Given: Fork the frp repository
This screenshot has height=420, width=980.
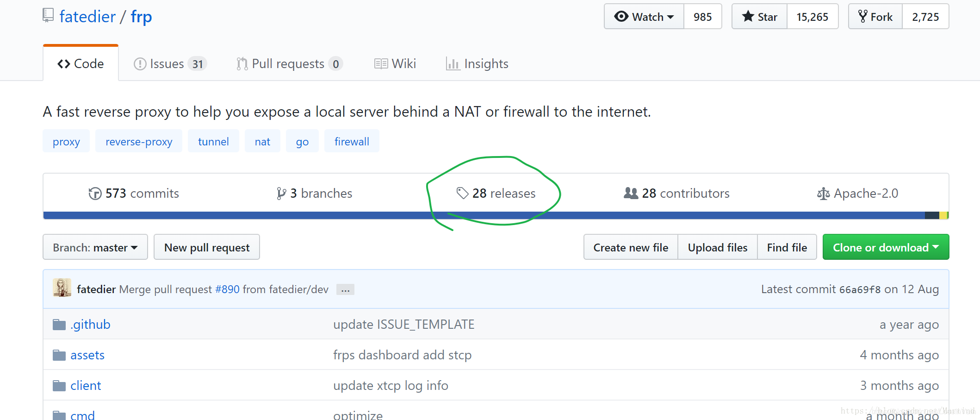Looking at the screenshot, I should point(875,17).
